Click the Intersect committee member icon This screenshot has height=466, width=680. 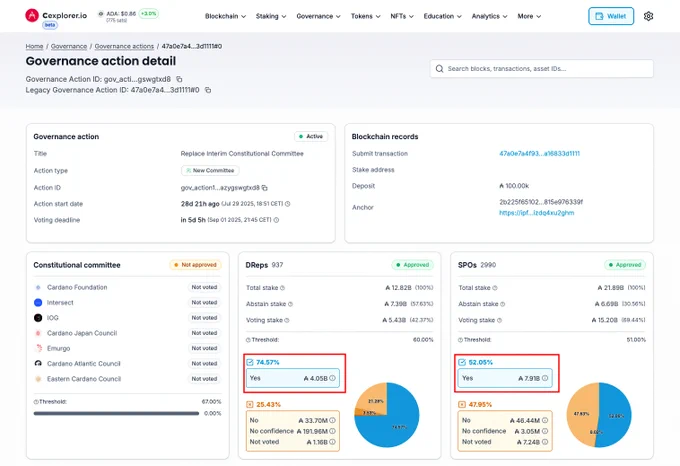pyautogui.click(x=38, y=303)
